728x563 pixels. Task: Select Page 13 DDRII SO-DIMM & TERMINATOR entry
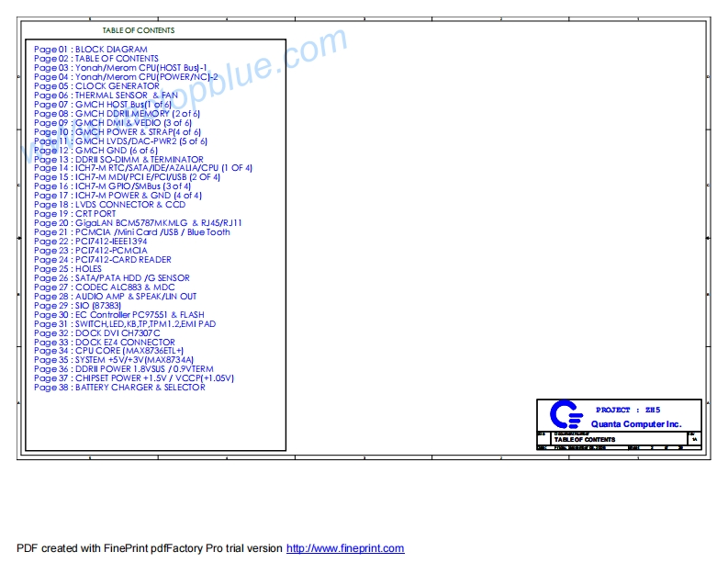point(118,159)
